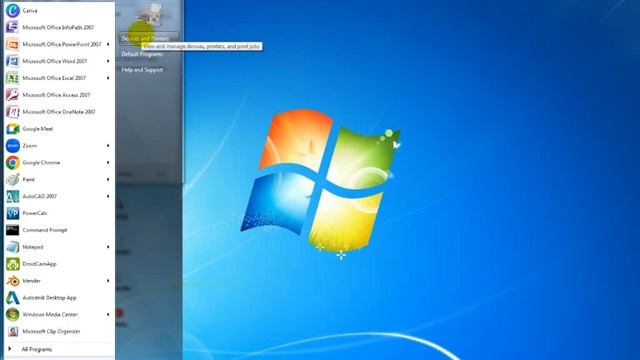
Task: Open Help and Support
Action: coord(142,70)
